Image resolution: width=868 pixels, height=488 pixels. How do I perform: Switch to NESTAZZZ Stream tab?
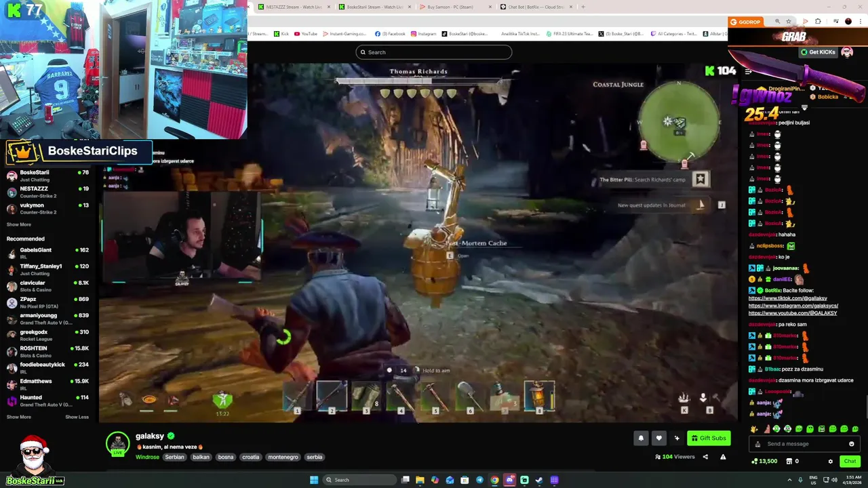coord(294,7)
